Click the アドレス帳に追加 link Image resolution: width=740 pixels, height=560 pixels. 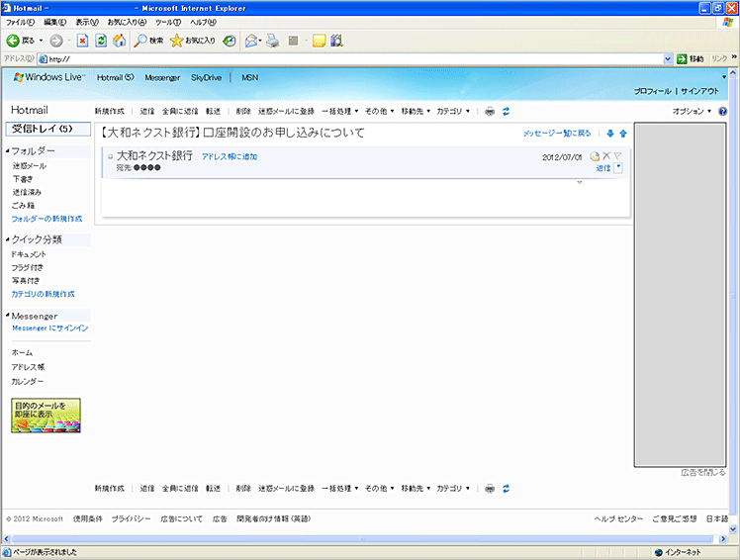click(230, 157)
